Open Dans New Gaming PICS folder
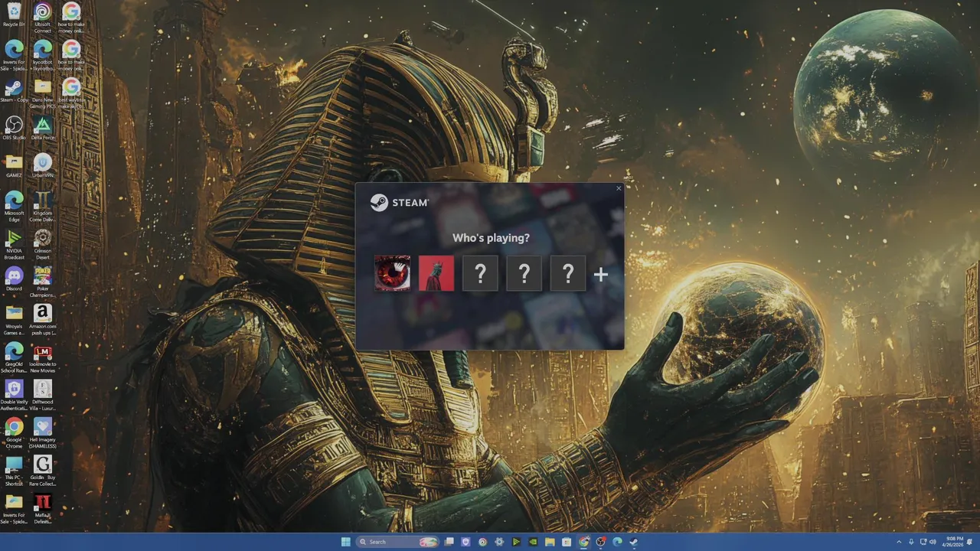The width and height of the screenshot is (980, 551). [x=43, y=93]
